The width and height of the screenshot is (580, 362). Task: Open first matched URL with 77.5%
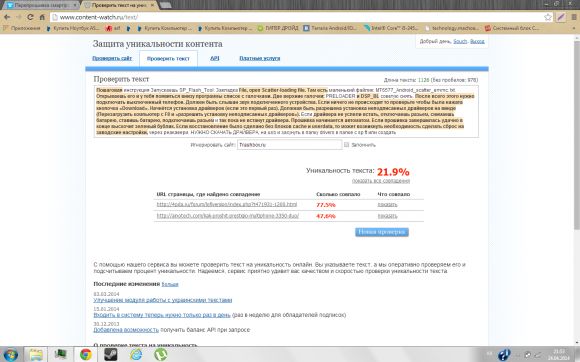pos(227,204)
